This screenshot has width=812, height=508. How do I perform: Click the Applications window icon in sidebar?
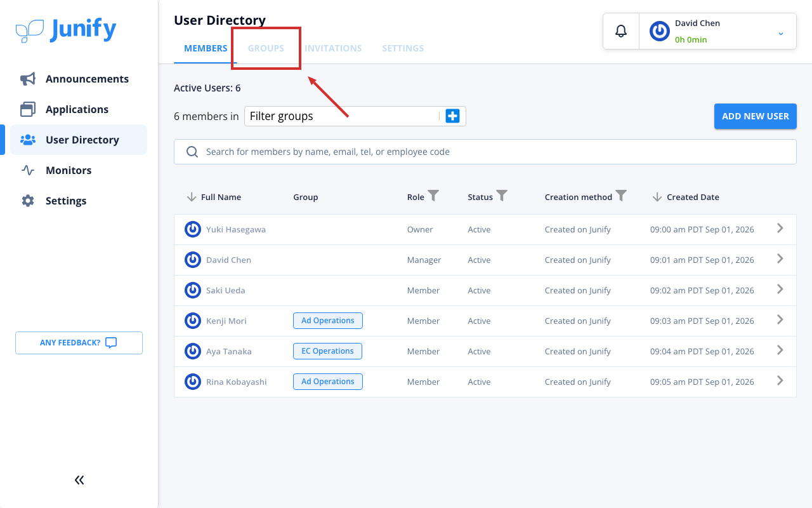(28, 109)
